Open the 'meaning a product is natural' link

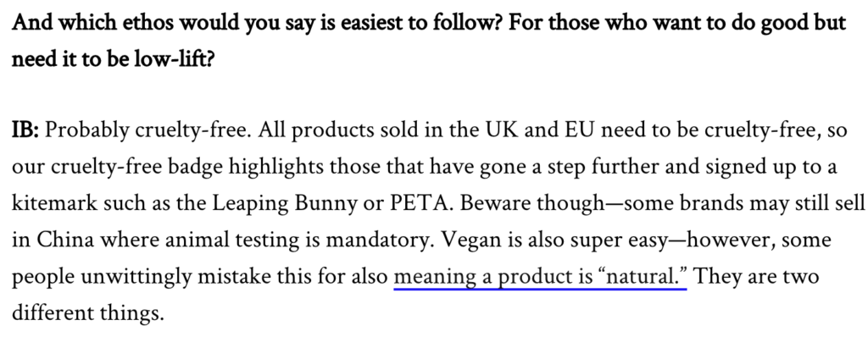[540, 277]
